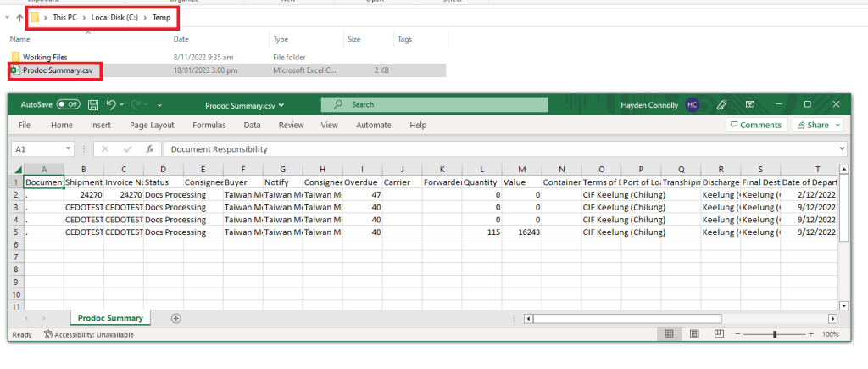
Task: Switch to Normal view icon
Action: tap(669, 334)
